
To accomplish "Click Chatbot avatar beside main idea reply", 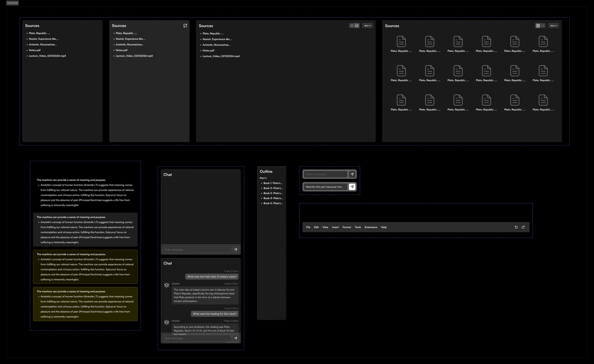I will click(167, 285).
